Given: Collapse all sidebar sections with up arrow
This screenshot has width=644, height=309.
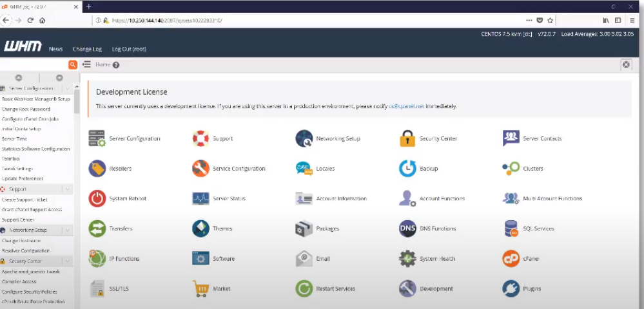Looking at the screenshot, I should pyautogui.click(x=19, y=77).
